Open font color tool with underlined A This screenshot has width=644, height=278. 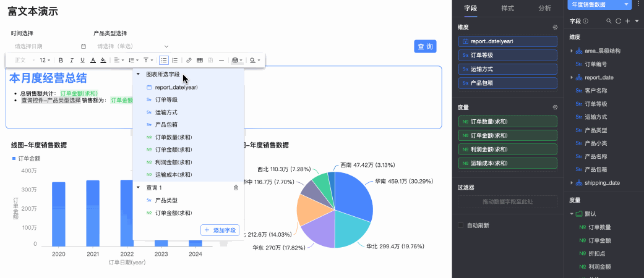click(93, 61)
